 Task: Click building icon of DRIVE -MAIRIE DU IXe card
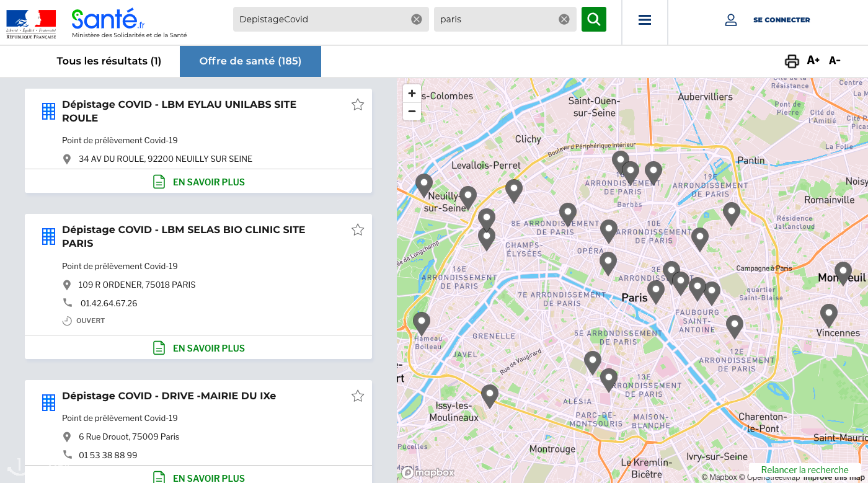[x=48, y=403]
